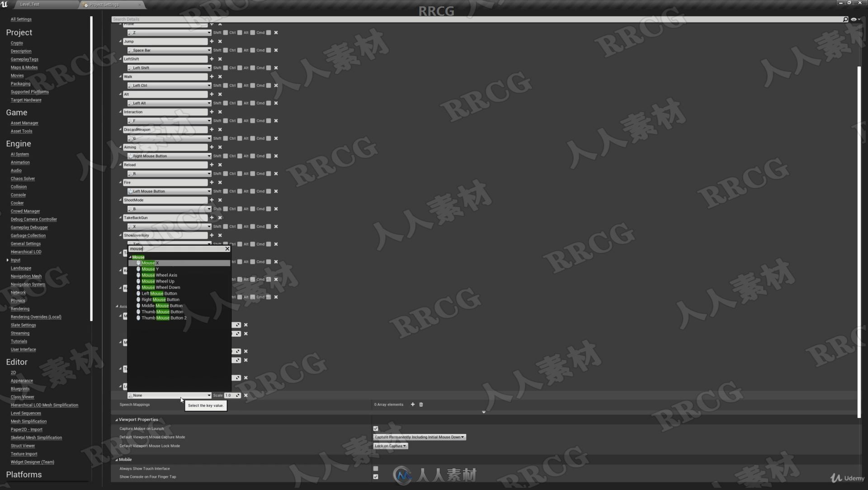This screenshot has height=490, width=868.
Task: Collapse the Mobile section
Action: [x=116, y=460]
